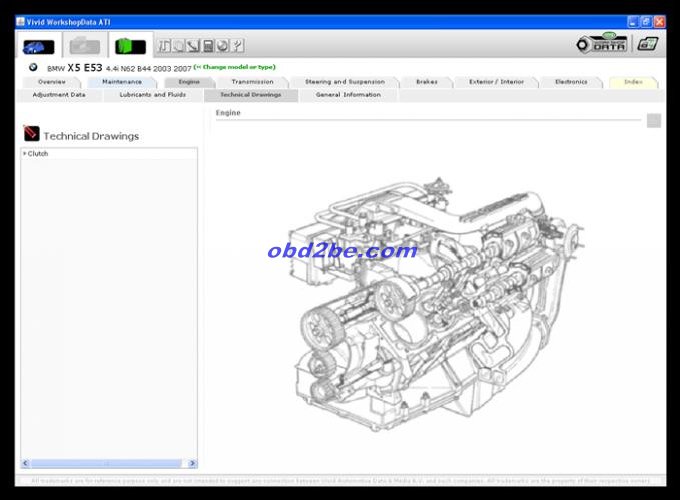
Task: Open the greyed-out folder tab icon
Action: pyautogui.click(x=85, y=46)
